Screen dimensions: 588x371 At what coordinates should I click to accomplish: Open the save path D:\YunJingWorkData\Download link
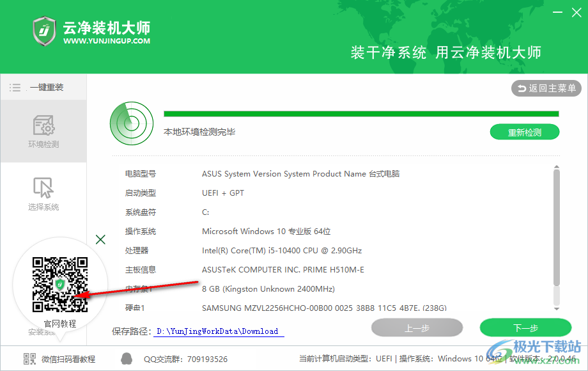[x=217, y=331]
